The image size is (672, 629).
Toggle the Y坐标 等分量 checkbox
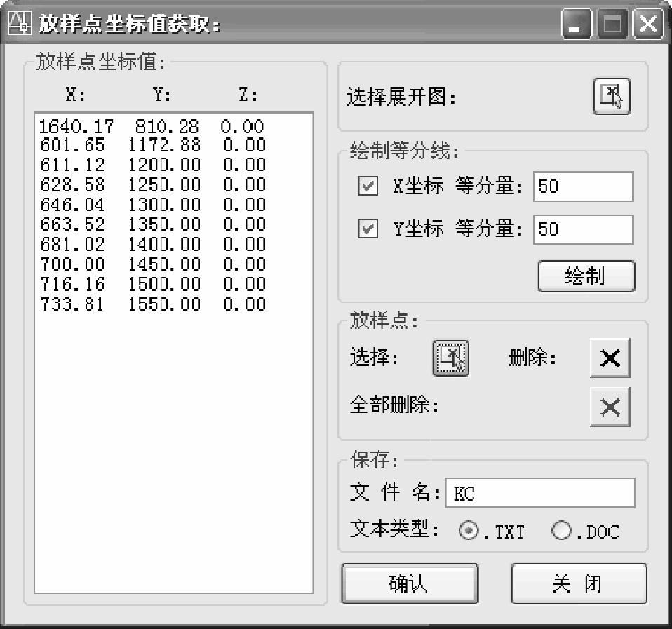368,229
